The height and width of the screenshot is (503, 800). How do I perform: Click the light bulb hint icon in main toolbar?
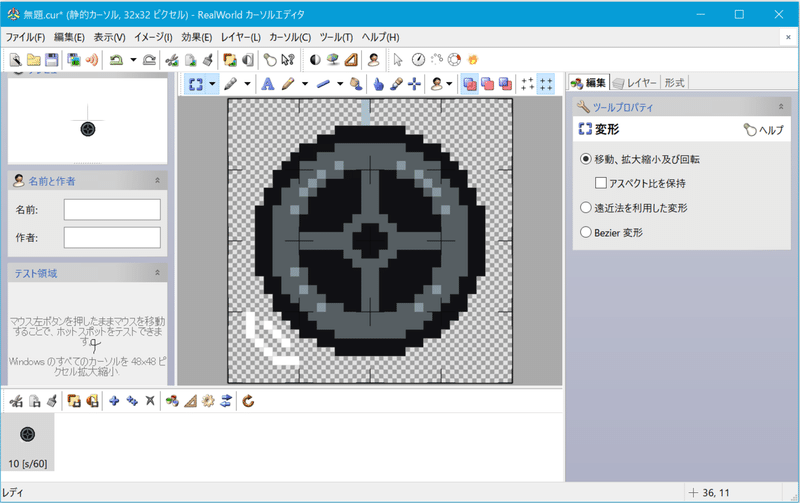pyautogui.click(x=270, y=60)
